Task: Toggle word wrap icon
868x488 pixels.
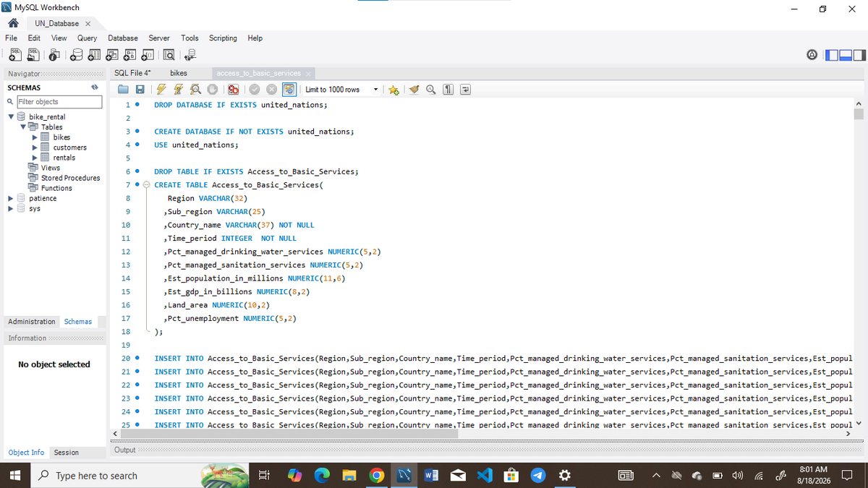Action: tap(465, 90)
